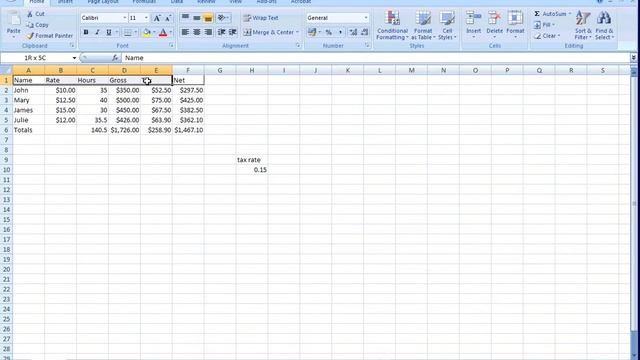Apply Percent Style format
640x360 pixels.
(x=329, y=32)
